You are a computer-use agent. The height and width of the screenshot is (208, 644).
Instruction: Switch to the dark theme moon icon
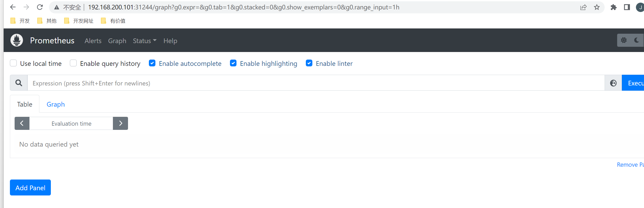pyautogui.click(x=636, y=40)
